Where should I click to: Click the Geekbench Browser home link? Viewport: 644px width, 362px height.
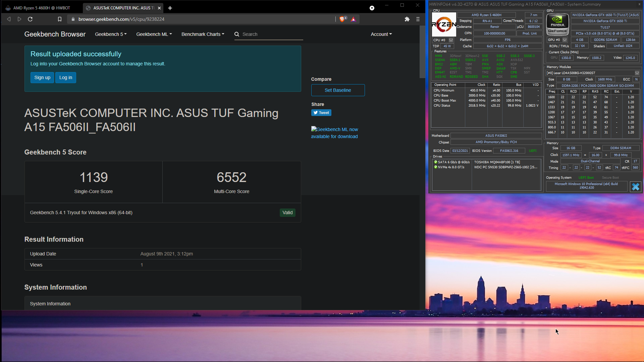click(55, 34)
